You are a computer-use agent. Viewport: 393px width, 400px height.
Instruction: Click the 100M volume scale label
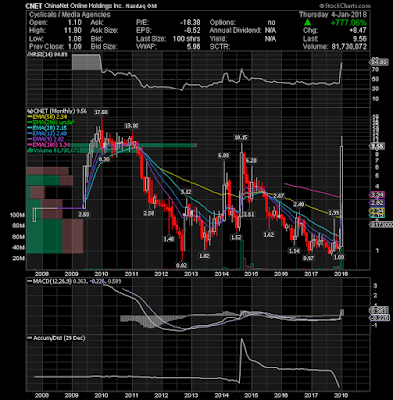17,215
